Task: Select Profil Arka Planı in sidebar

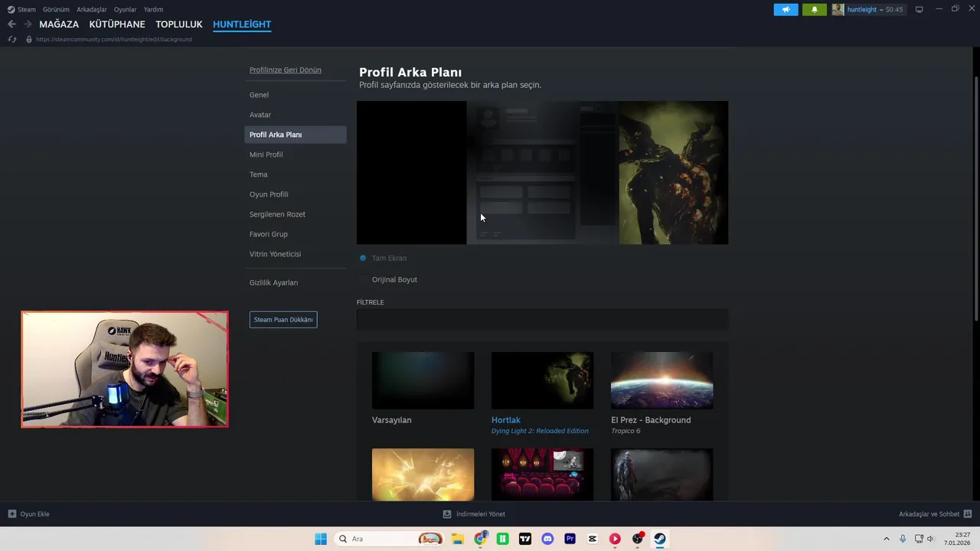Action: click(x=296, y=135)
